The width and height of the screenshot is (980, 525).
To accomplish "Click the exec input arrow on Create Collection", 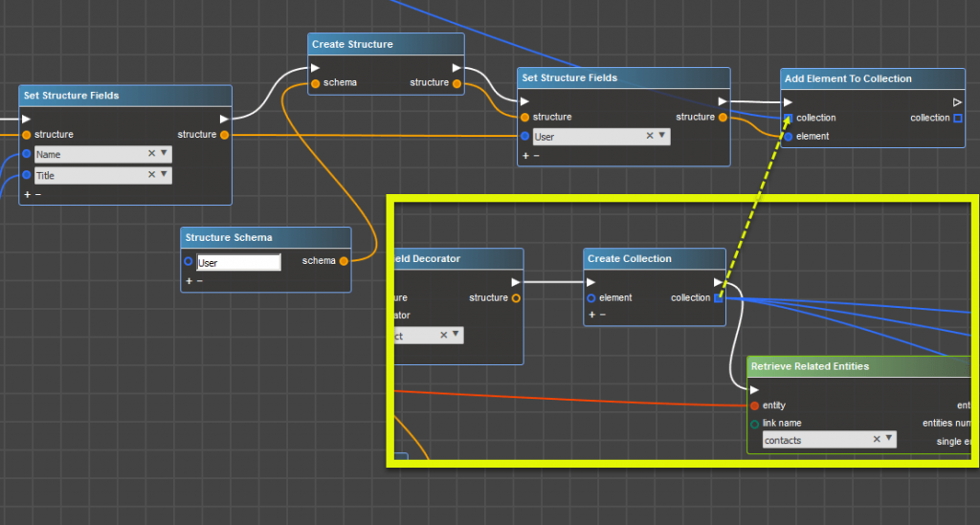I will pyautogui.click(x=591, y=282).
